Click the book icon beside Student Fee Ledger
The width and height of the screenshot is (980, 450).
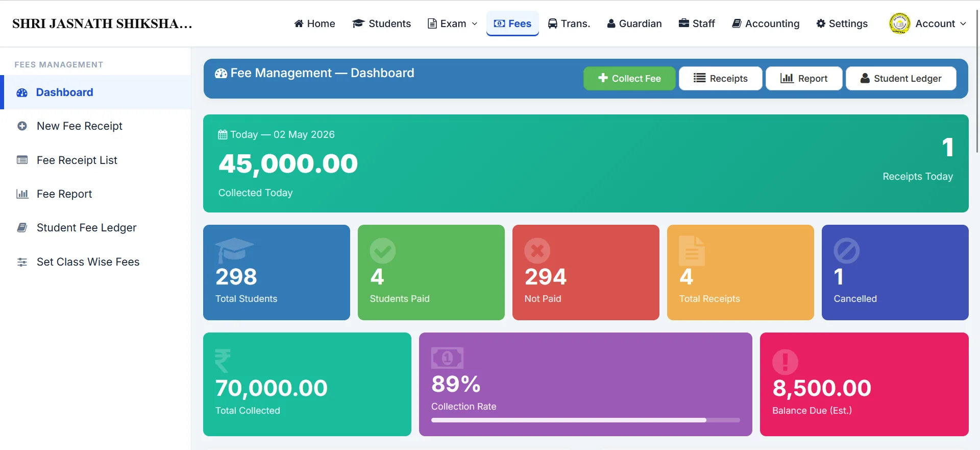click(22, 228)
